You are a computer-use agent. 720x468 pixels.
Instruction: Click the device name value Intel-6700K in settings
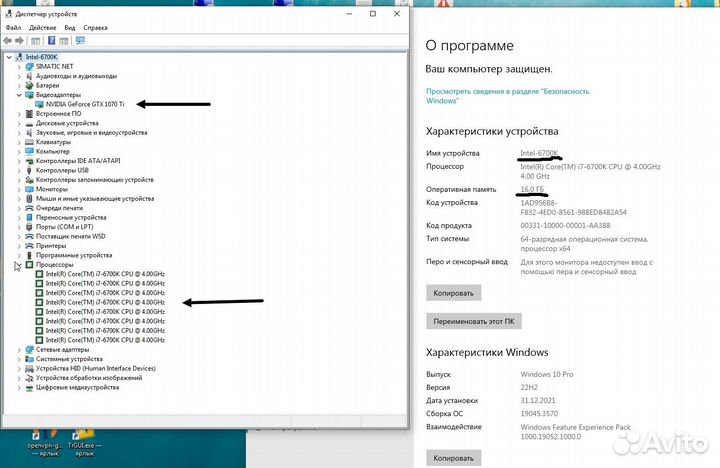pyautogui.click(x=539, y=153)
